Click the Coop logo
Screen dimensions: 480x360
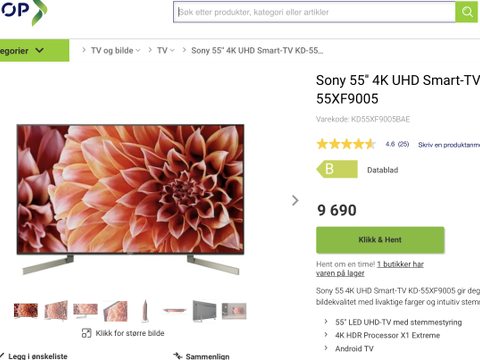point(23,12)
